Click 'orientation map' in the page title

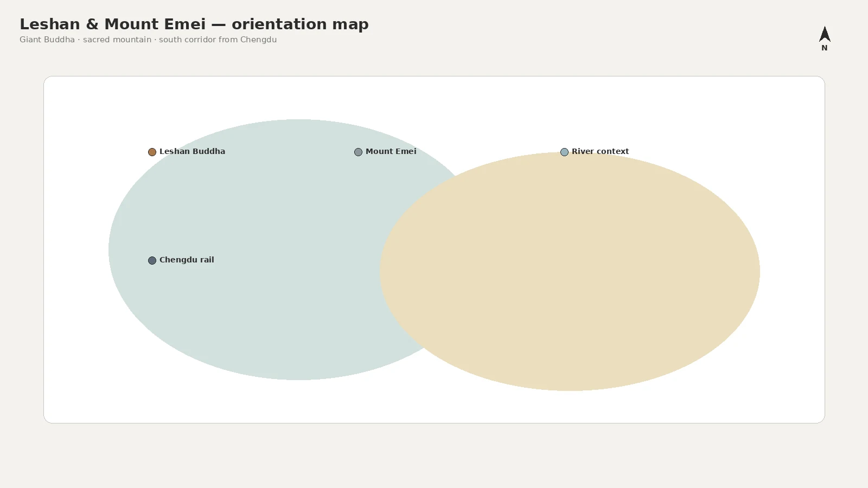300,24
